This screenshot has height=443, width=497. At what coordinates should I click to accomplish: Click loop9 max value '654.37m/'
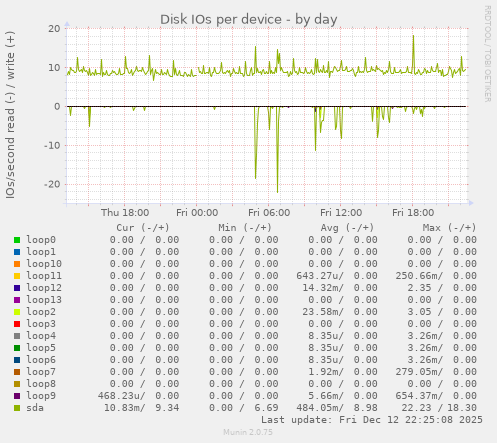[419, 396]
